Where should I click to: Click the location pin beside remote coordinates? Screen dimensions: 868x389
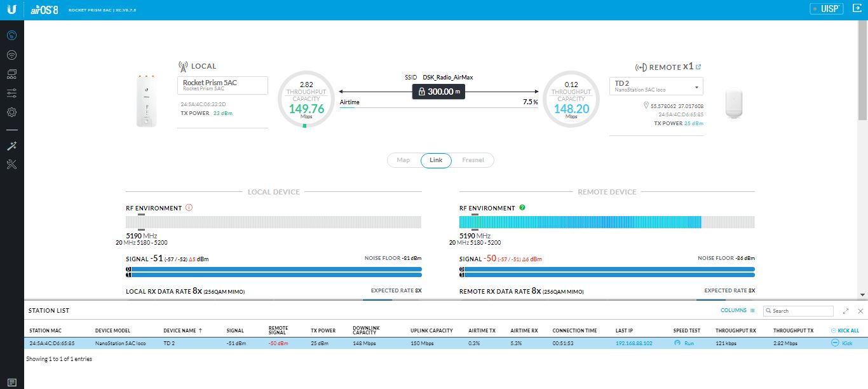(646, 106)
